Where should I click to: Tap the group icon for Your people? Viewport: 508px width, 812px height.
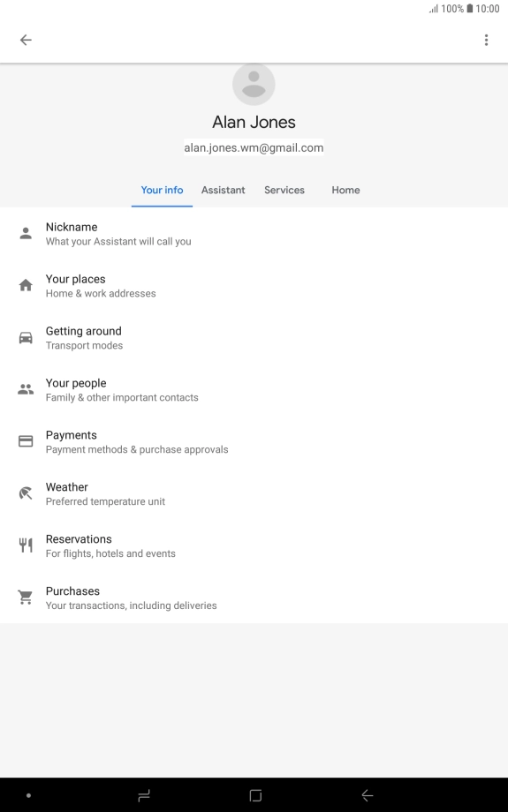click(26, 389)
